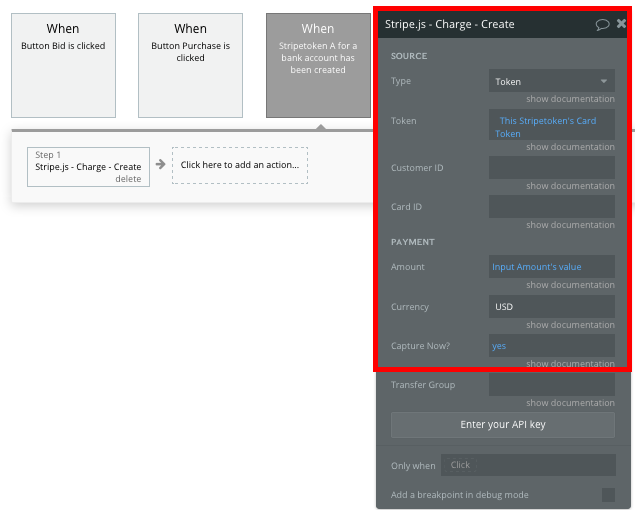Click the SOURCE section heading

click(409, 56)
